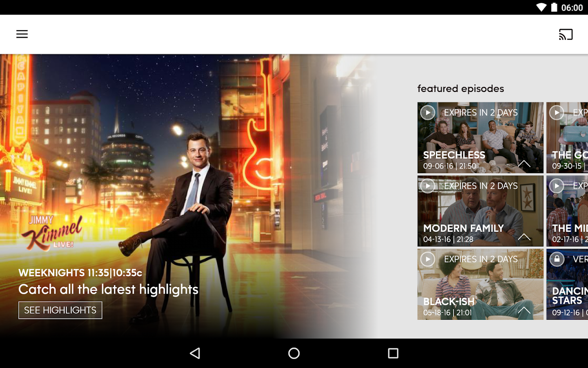Viewport: 588px width, 368px height.
Task: Click Modern Family date 04-13-16 | 21:28
Action: pyautogui.click(x=448, y=239)
